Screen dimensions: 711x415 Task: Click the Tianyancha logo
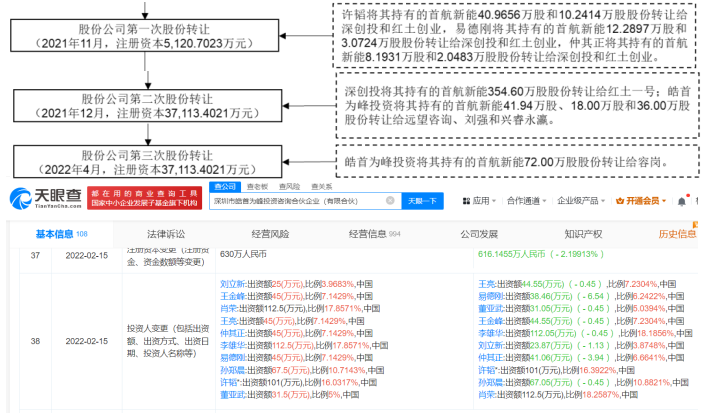[44, 195]
